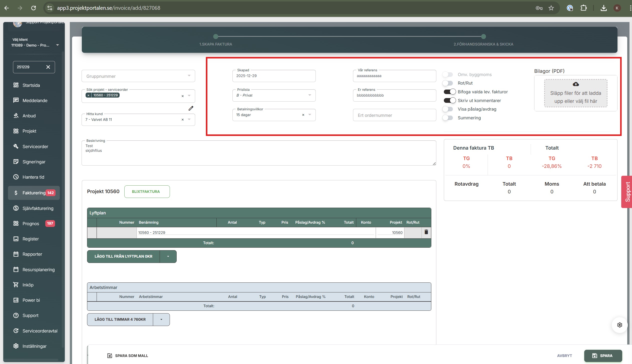632x364 pixels.
Task: Disable Bifoga valda lev. fakturor switch
Action: click(x=449, y=92)
